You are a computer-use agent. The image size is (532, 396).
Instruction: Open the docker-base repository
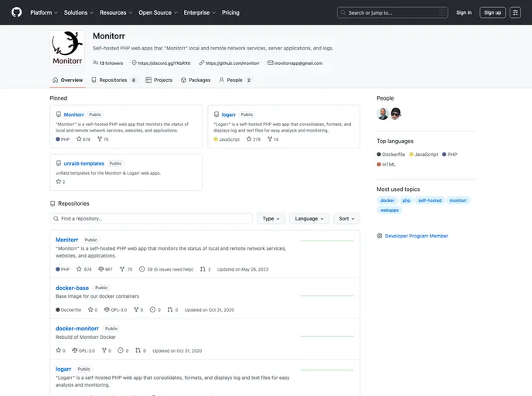click(72, 288)
